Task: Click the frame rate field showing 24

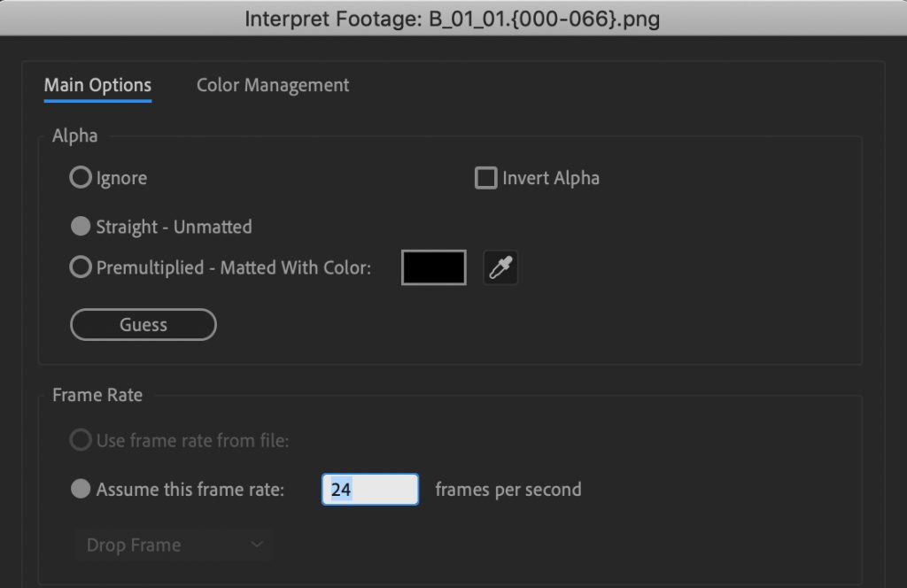Action: (x=370, y=489)
